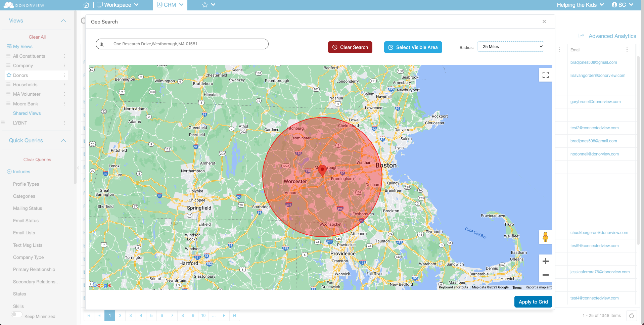Zoom out on the map
Image resolution: width=644 pixels, height=325 pixels.
tap(546, 275)
